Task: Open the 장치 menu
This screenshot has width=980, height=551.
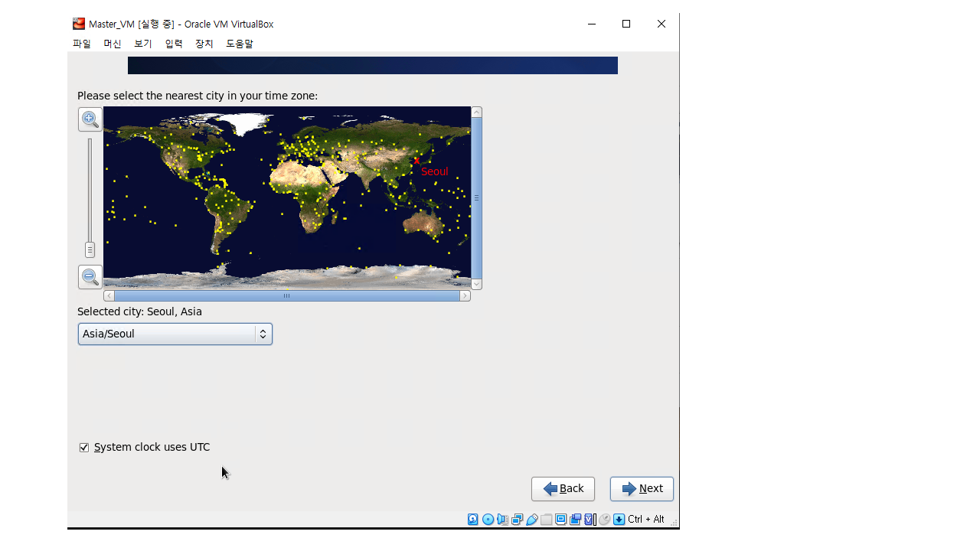Action: pos(204,44)
